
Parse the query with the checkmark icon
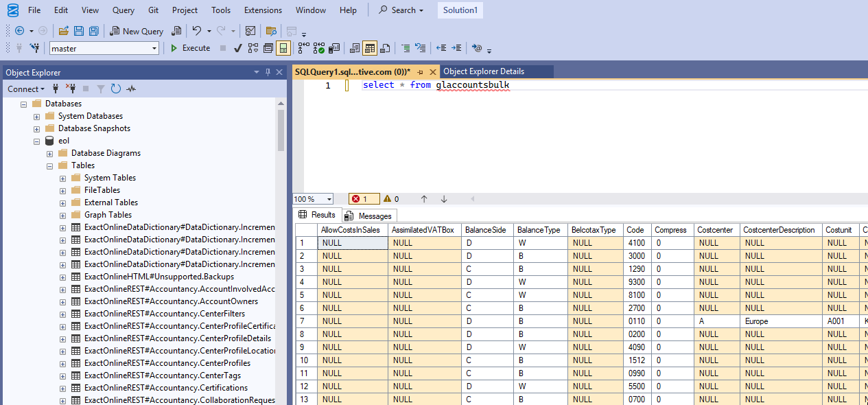pyautogui.click(x=237, y=48)
